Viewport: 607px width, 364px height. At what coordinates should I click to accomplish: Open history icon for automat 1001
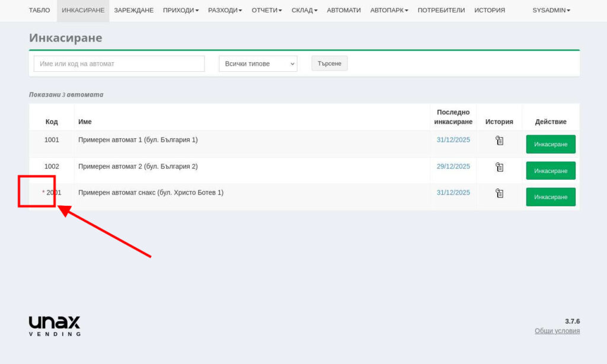click(499, 141)
